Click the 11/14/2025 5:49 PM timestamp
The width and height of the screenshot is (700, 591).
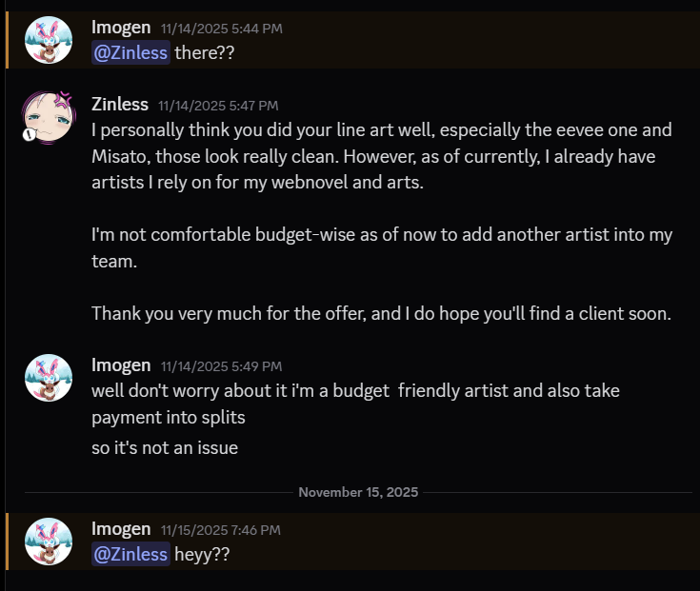click(221, 366)
